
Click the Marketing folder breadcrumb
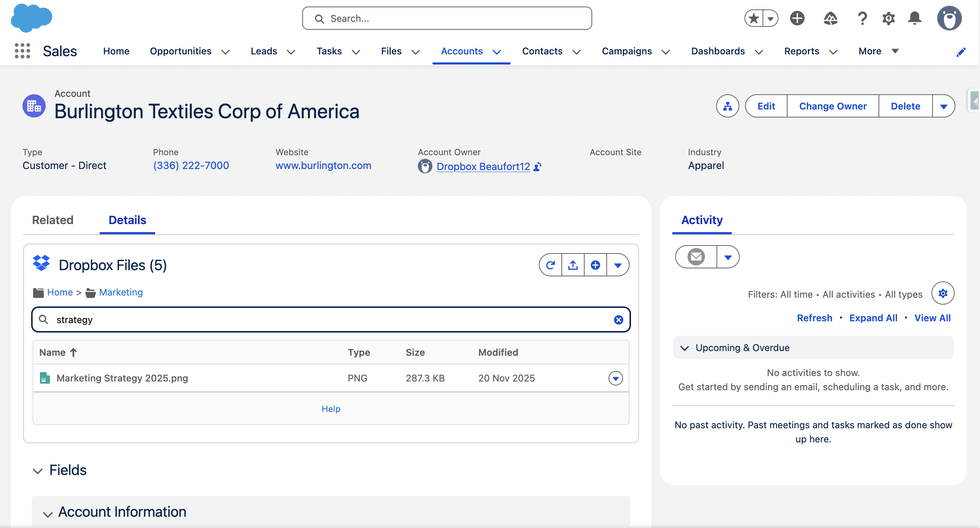[x=121, y=292]
